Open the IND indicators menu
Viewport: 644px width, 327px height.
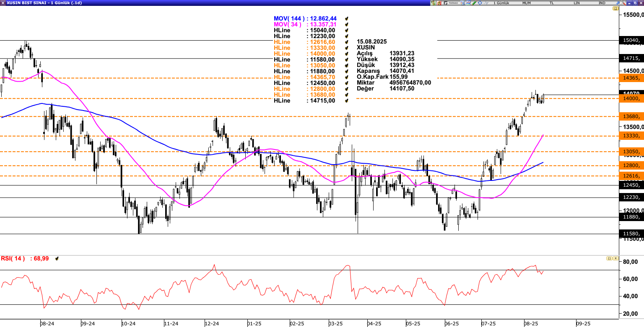pyautogui.click(x=602, y=3)
